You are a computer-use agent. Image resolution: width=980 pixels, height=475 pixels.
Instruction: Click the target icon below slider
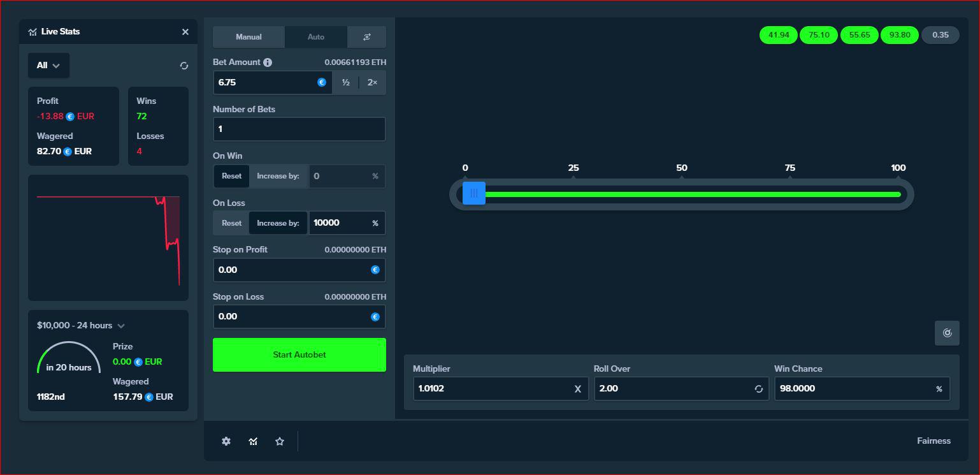947,333
